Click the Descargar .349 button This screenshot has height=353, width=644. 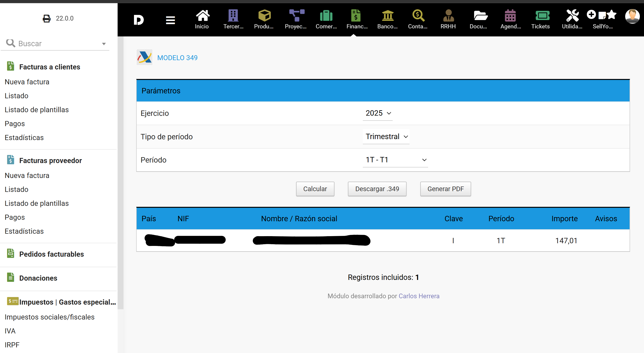(377, 189)
